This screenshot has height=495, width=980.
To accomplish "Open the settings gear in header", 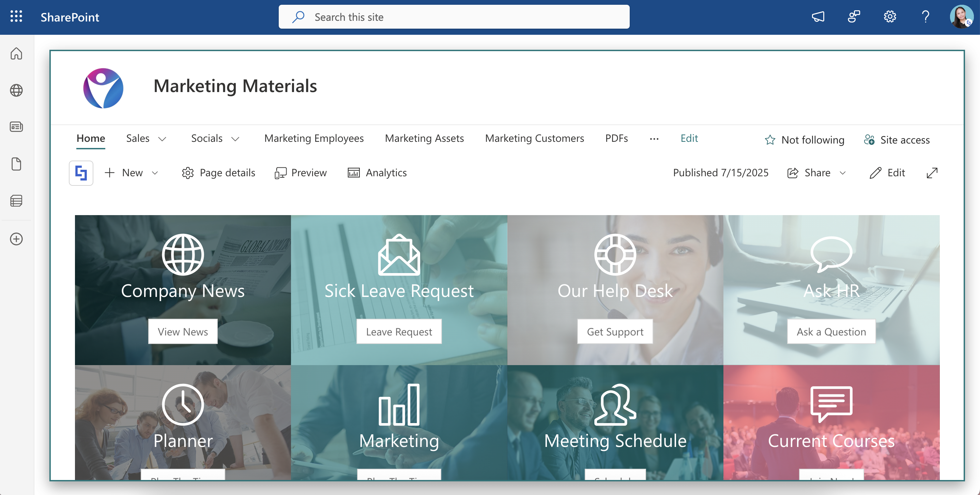I will tap(889, 17).
